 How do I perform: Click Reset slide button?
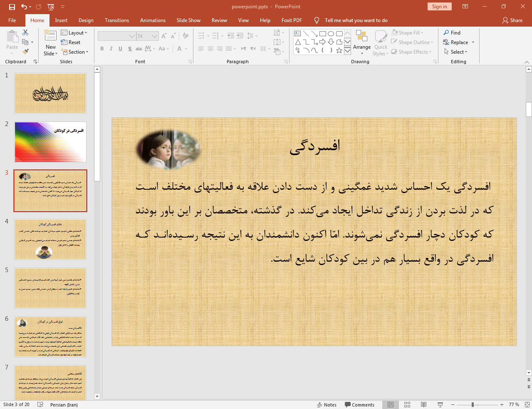tap(71, 42)
